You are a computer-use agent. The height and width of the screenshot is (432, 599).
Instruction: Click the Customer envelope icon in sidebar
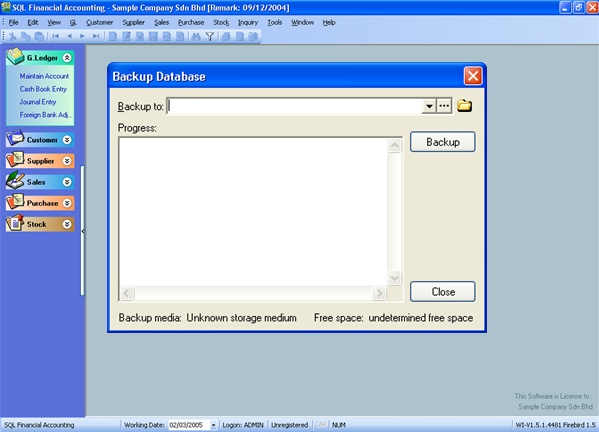(x=15, y=138)
